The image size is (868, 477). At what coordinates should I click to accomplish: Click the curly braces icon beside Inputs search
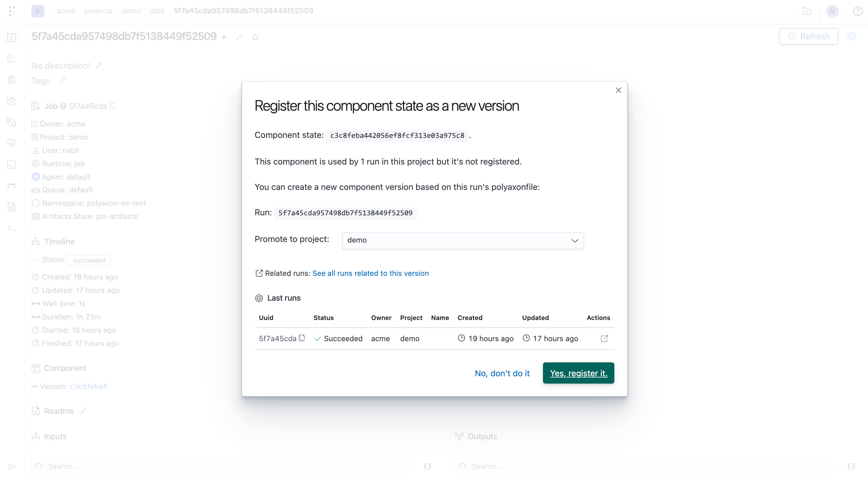[427, 466]
